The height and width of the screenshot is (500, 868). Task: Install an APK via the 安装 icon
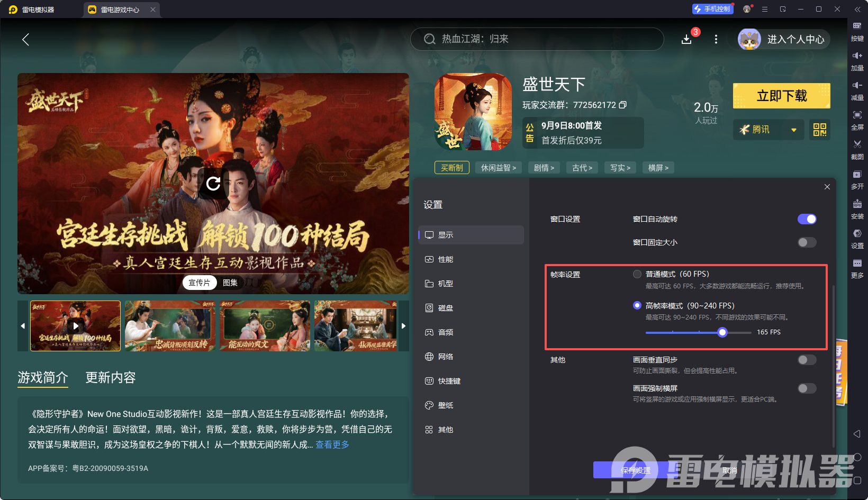click(857, 210)
